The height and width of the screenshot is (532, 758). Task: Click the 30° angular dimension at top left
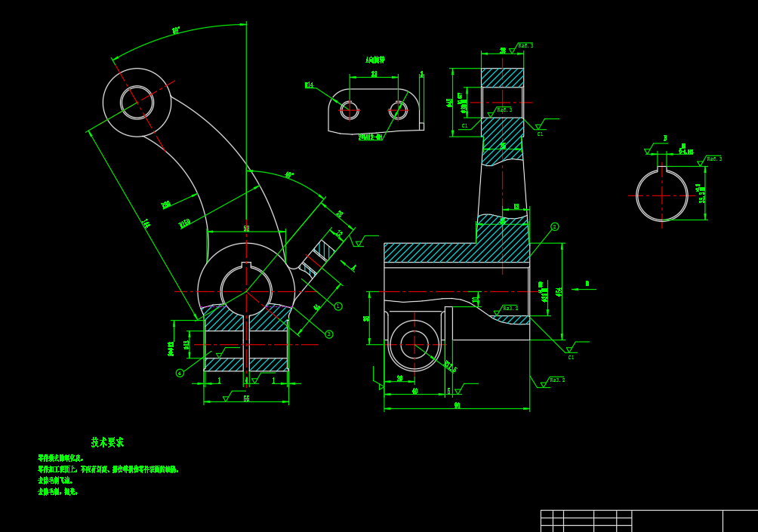(x=176, y=31)
